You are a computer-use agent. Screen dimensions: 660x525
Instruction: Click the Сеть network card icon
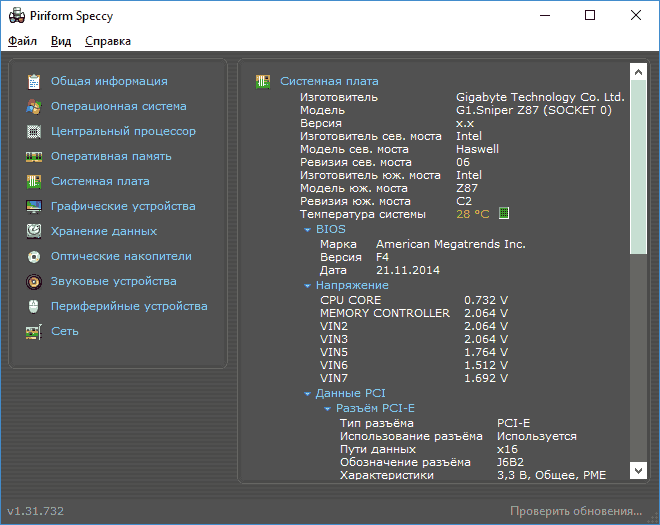(34, 331)
